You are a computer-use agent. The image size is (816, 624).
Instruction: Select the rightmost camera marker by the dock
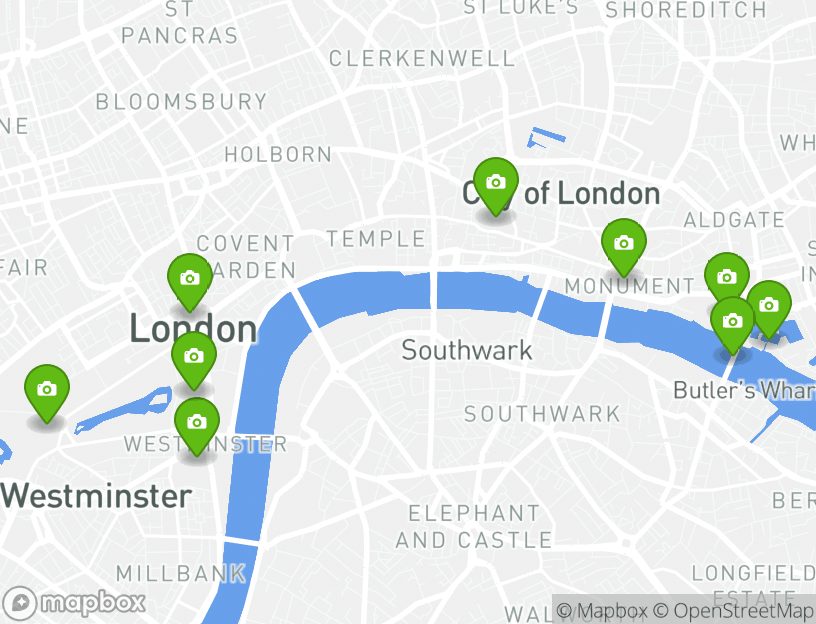click(769, 309)
